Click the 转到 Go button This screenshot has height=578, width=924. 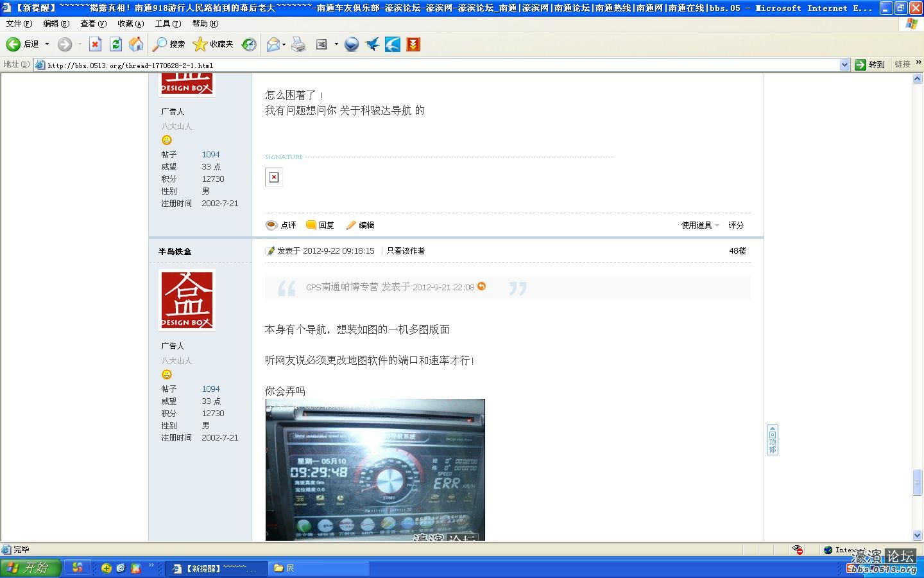tap(870, 65)
